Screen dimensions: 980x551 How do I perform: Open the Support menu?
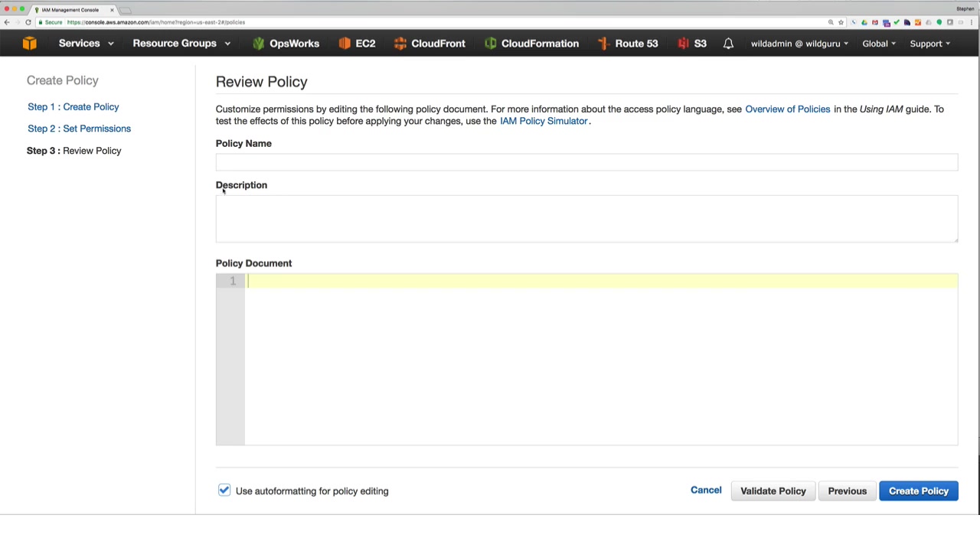(x=929, y=44)
